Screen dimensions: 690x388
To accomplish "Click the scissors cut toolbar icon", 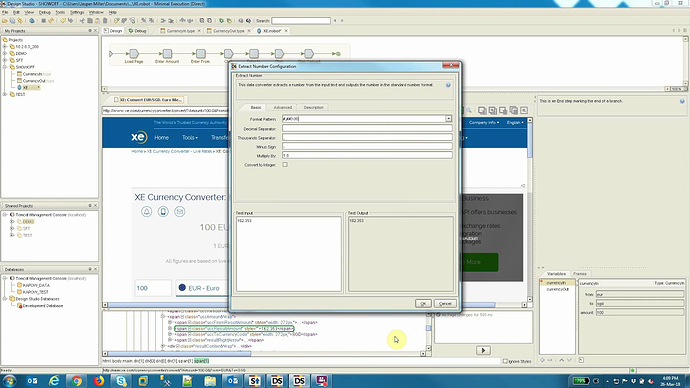I will (x=82, y=21).
